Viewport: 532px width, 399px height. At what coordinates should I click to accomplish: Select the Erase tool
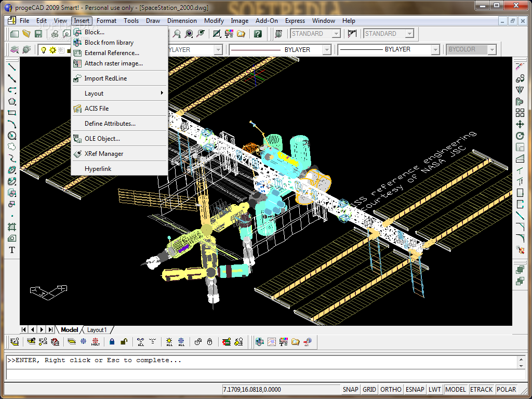point(520,67)
